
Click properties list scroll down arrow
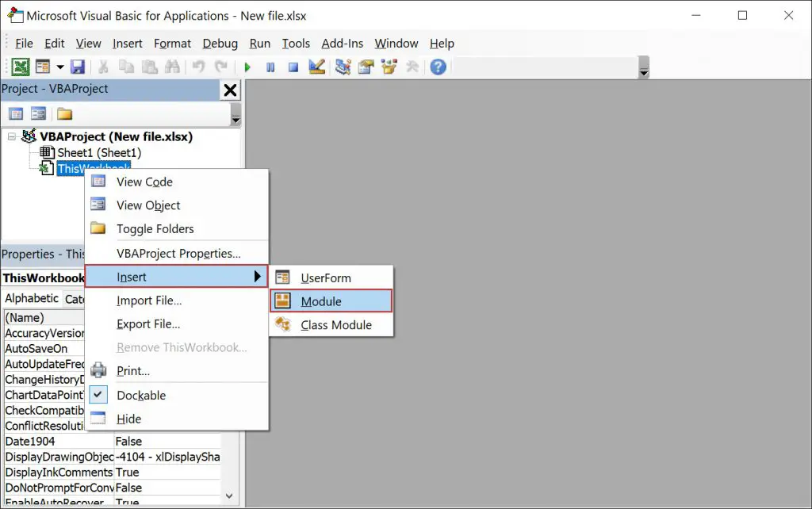[229, 496]
